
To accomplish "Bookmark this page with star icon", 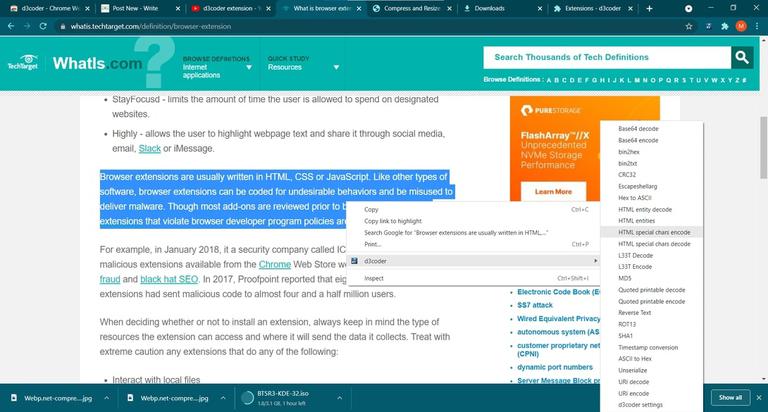I will click(x=689, y=26).
